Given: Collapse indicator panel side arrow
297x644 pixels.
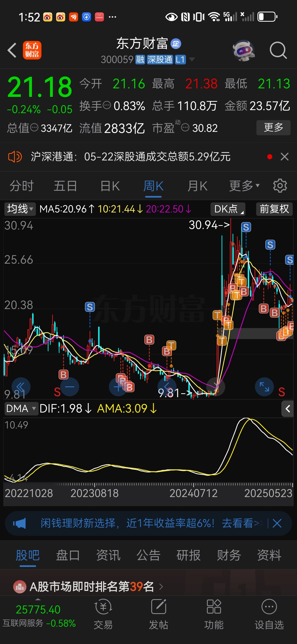Looking at the screenshot, I should point(288,409).
